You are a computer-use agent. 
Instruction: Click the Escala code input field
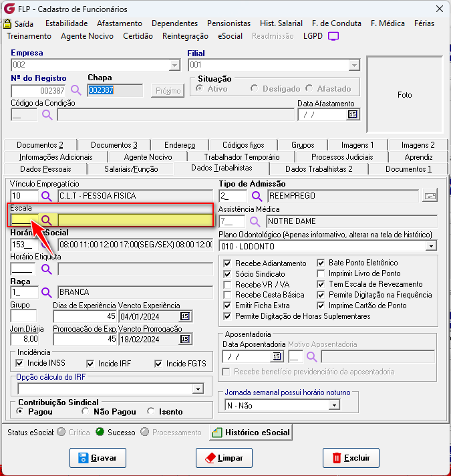[x=24, y=220]
